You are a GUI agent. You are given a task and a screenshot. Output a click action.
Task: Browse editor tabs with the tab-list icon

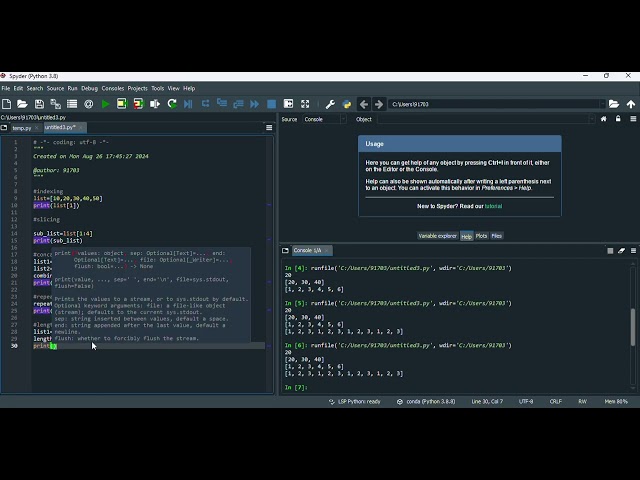[x=4, y=128]
